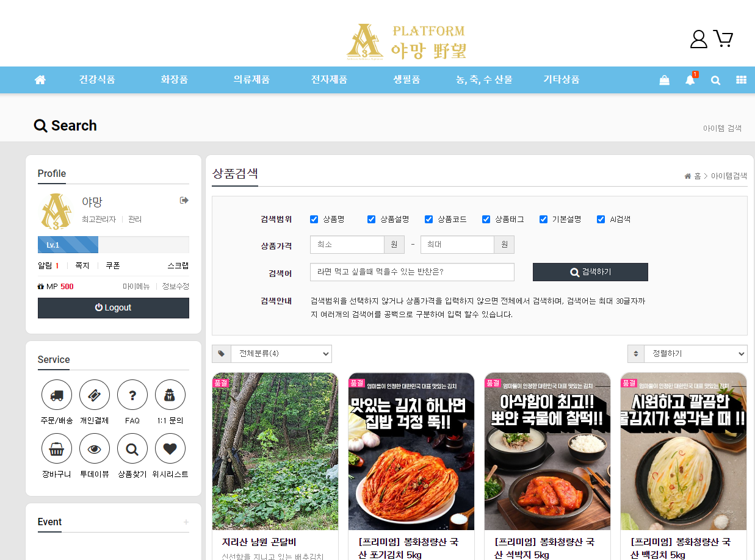This screenshot has width=755, height=560.
Task: Click the user account icon in header
Action: (698, 39)
